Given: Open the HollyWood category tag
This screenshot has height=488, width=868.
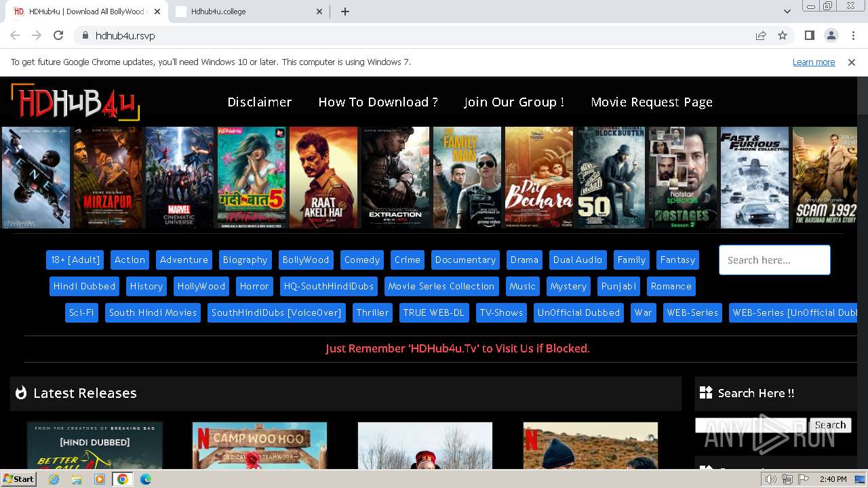Looking at the screenshot, I should (201, 286).
